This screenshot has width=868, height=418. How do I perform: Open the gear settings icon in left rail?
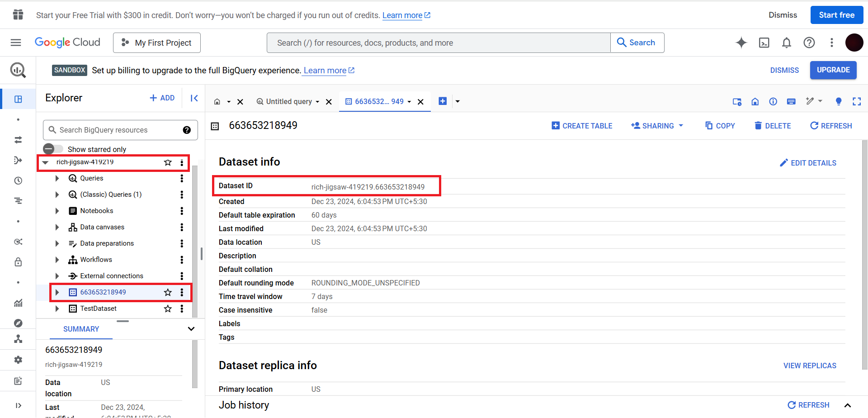[18, 360]
